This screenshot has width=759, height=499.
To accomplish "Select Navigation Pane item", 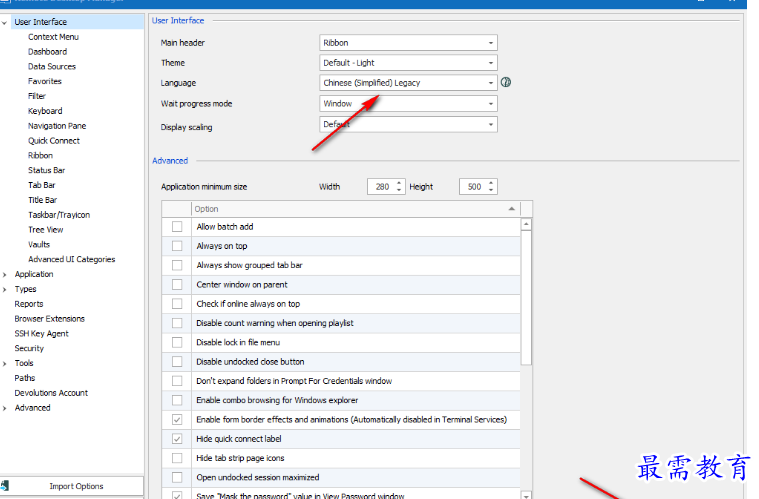I will point(57,126).
